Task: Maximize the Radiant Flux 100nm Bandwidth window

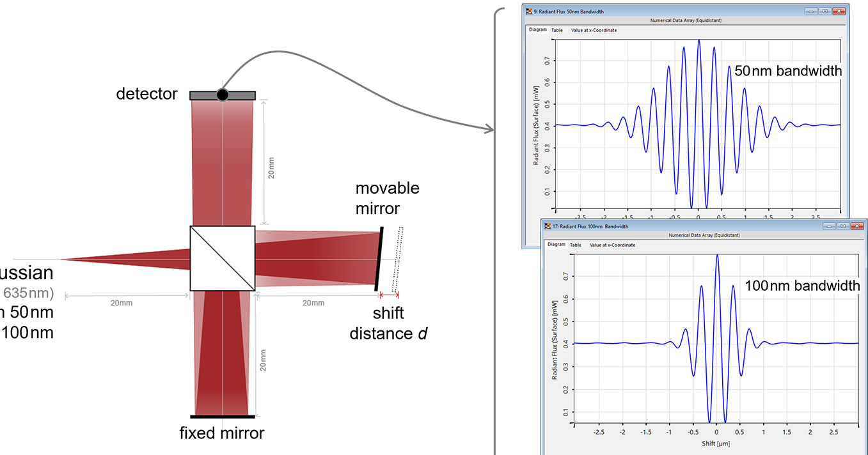Action: tap(843, 226)
